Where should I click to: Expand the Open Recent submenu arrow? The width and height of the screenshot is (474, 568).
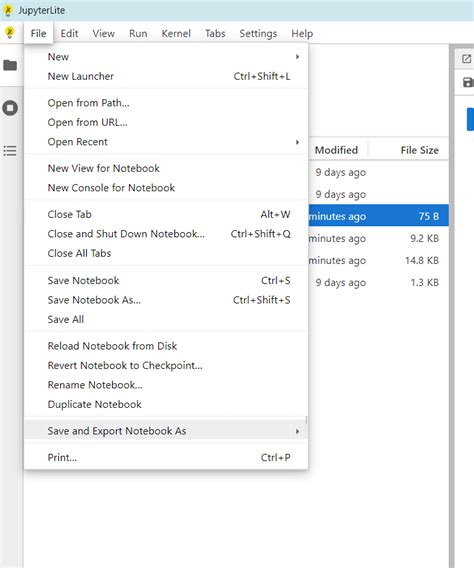pyautogui.click(x=297, y=142)
